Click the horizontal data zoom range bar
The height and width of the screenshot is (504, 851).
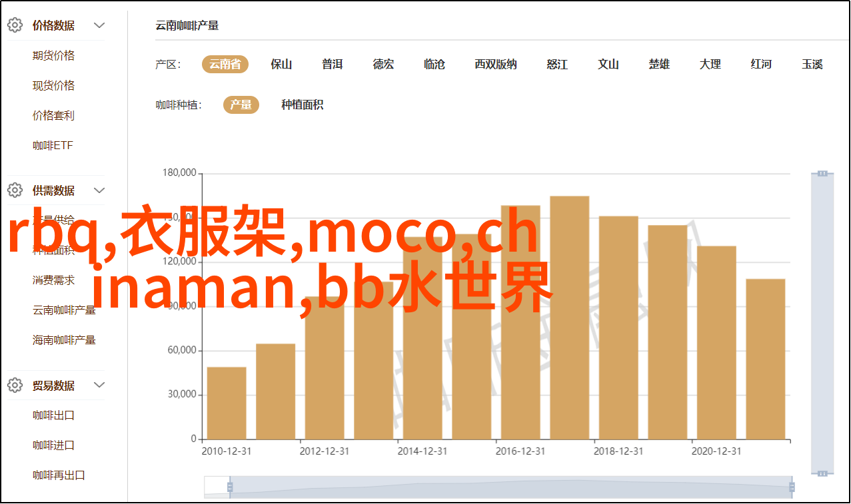tap(511, 487)
